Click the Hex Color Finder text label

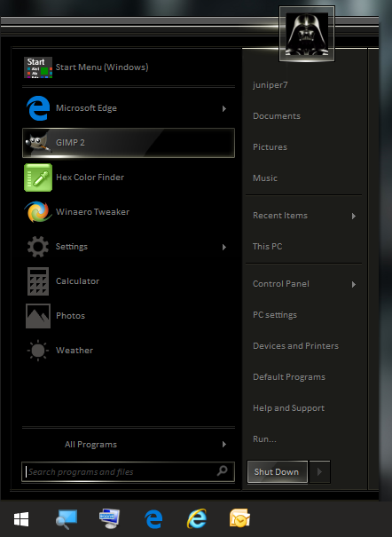click(90, 177)
